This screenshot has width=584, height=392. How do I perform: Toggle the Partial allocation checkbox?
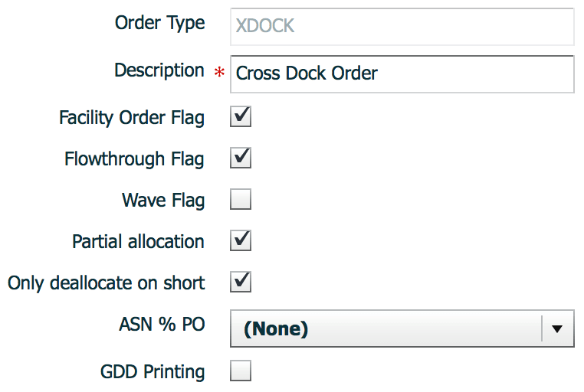(241, 241)
